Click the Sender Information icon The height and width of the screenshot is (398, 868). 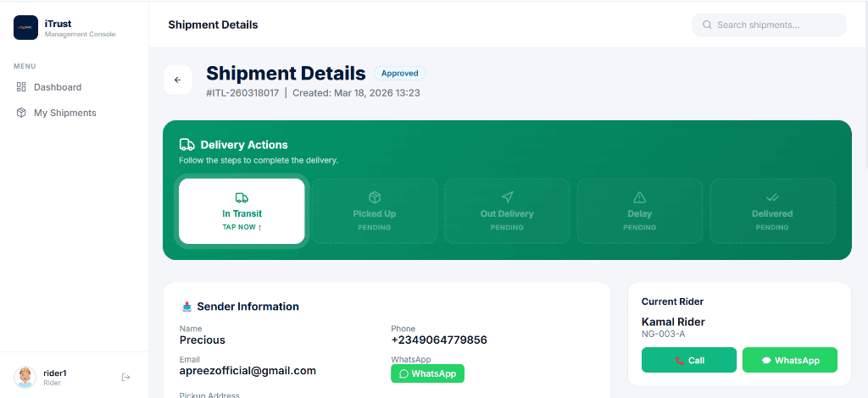coord(187,307)
